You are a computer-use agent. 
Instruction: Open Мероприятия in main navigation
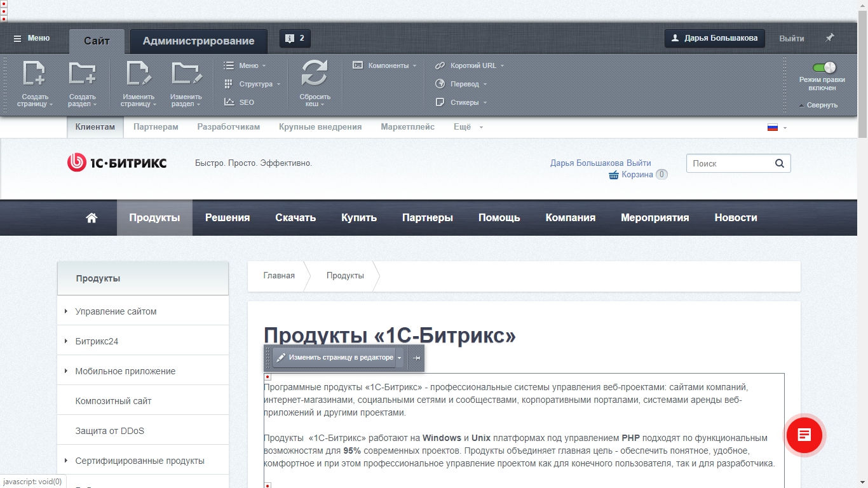tap(655, 218)
